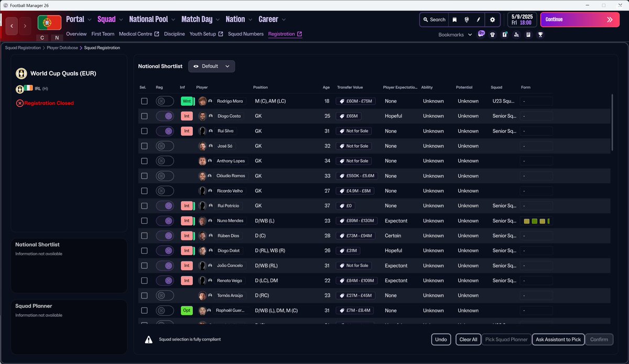Click the shirt icon in the bookmarks bar

[x=493, y=35]
